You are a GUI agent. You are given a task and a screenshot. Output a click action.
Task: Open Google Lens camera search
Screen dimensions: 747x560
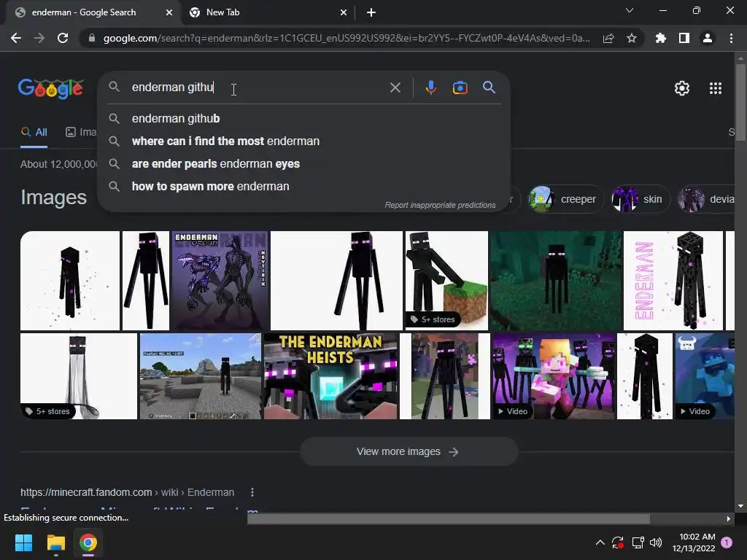[460, 87]
